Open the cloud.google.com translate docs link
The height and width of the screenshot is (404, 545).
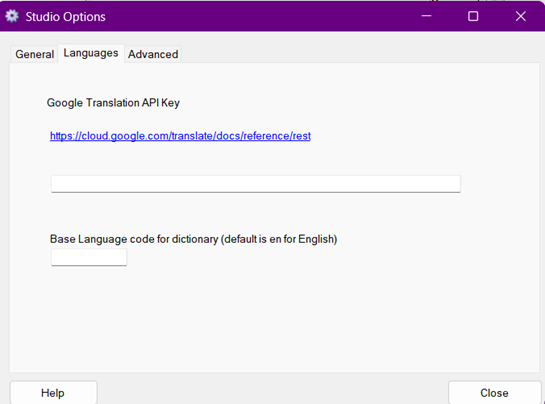[x=180, y=136]
